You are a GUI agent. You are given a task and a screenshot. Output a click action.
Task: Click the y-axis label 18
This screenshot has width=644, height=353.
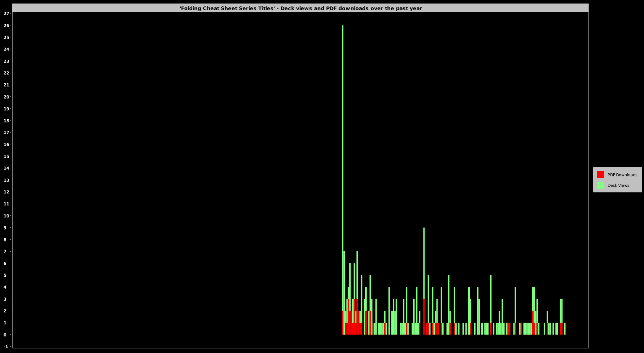6,121
